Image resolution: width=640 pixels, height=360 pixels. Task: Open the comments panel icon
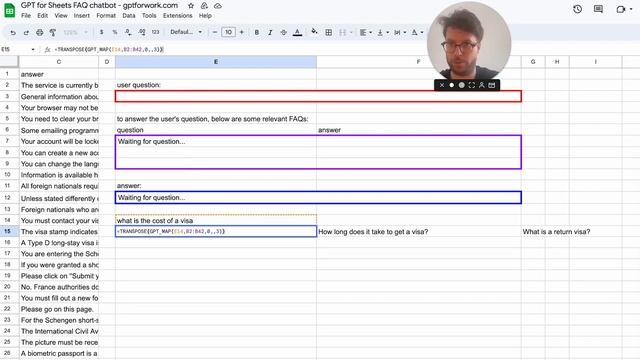(x=598, y=9)
